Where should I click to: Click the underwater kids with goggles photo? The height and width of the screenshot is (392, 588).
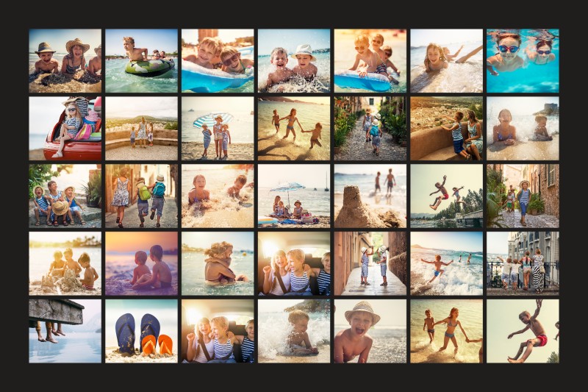pos(522,60)
